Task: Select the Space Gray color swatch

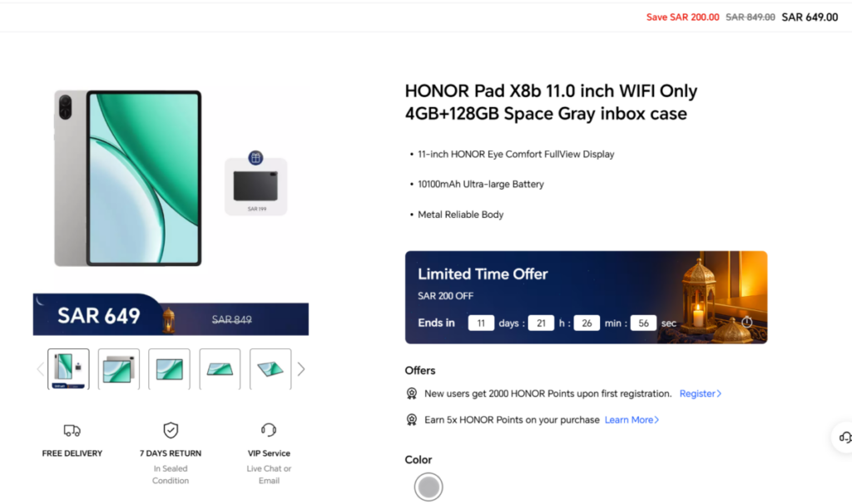Action: tap(428, 487)
